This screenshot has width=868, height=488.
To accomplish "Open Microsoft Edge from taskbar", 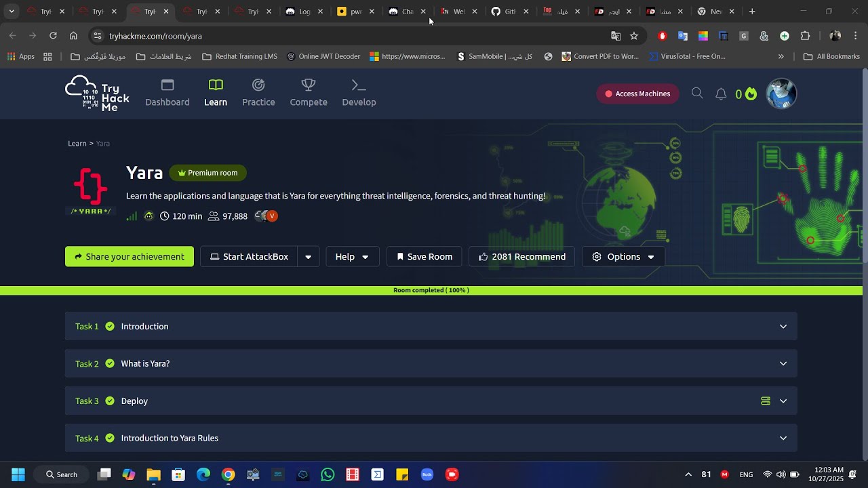I will click(203, 474).
